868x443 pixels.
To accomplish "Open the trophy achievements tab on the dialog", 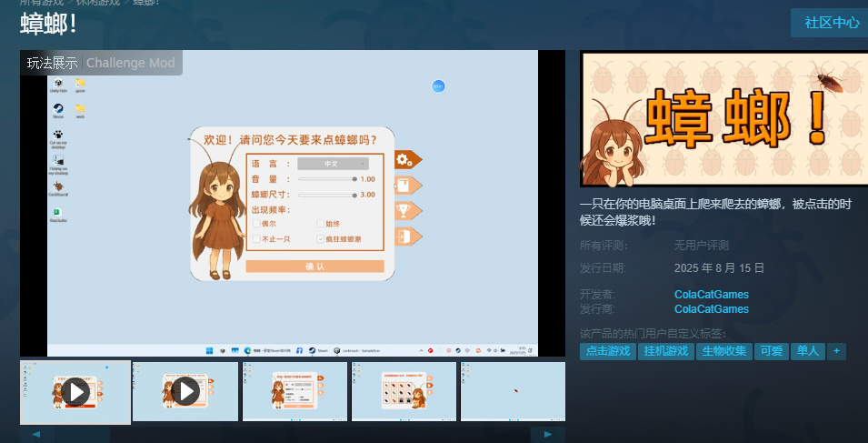I will tap(408, 211).
